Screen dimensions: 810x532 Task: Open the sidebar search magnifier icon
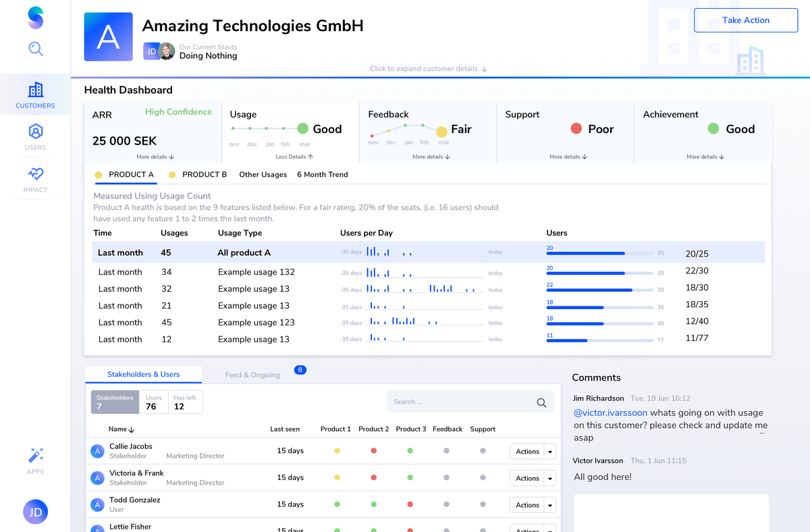35,49
